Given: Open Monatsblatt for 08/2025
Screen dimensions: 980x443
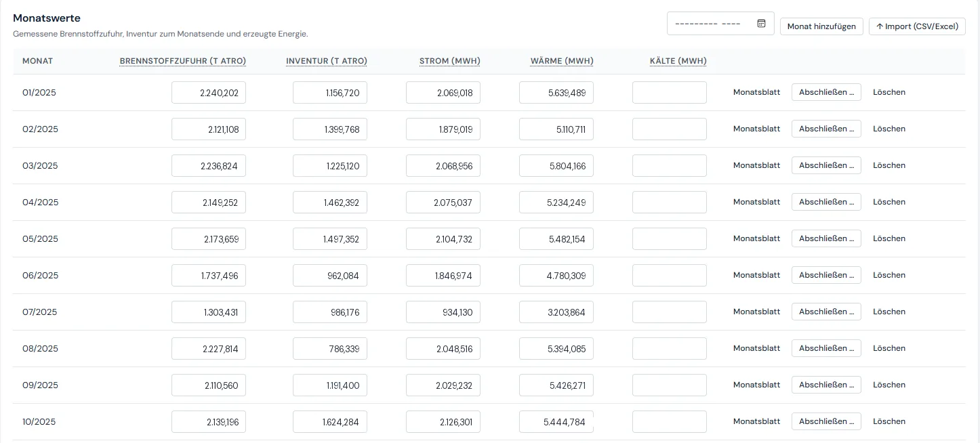Looking at the screenshot, I should click(756, 348).
